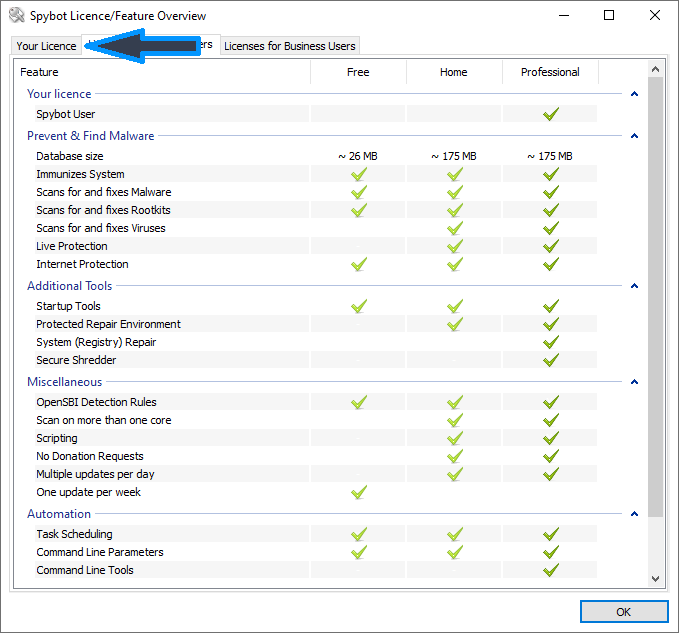
Task: Click Professional checkmark for Live Protection
Action: coord(551,246)
